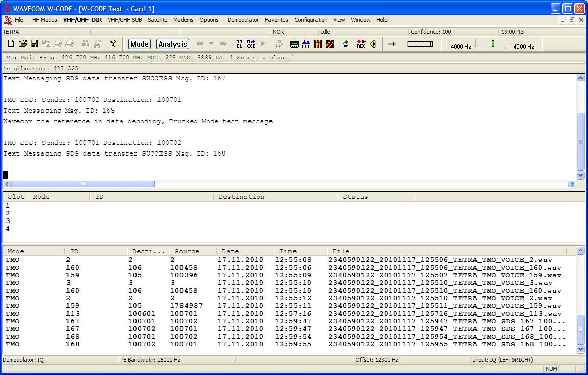
Task: Select the row with source 1784987
Action: pos(289,306)
